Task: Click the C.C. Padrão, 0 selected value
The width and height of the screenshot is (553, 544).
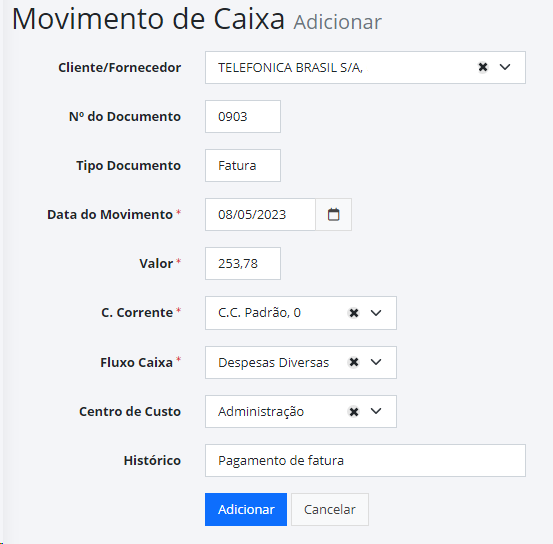Action: click(x=259, y=313)
